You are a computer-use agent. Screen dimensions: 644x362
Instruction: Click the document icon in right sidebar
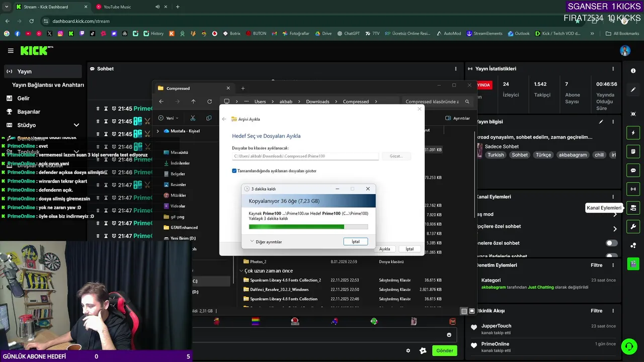tap(633, 151)
